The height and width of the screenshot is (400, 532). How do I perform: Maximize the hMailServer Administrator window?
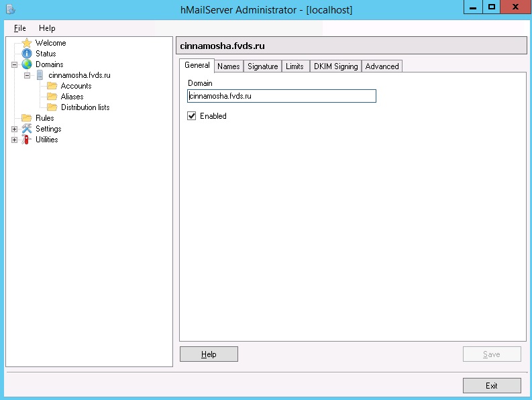point(492,7)
